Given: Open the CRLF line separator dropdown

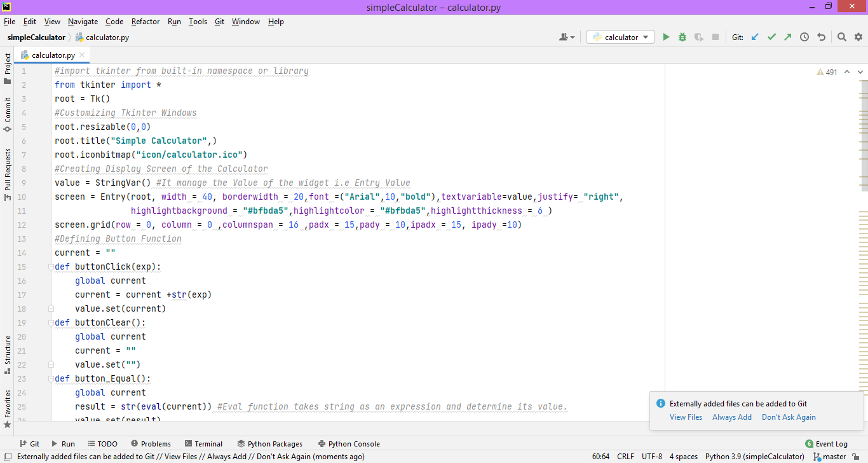Looking at the screenshot, I should (x=625, y=456).
